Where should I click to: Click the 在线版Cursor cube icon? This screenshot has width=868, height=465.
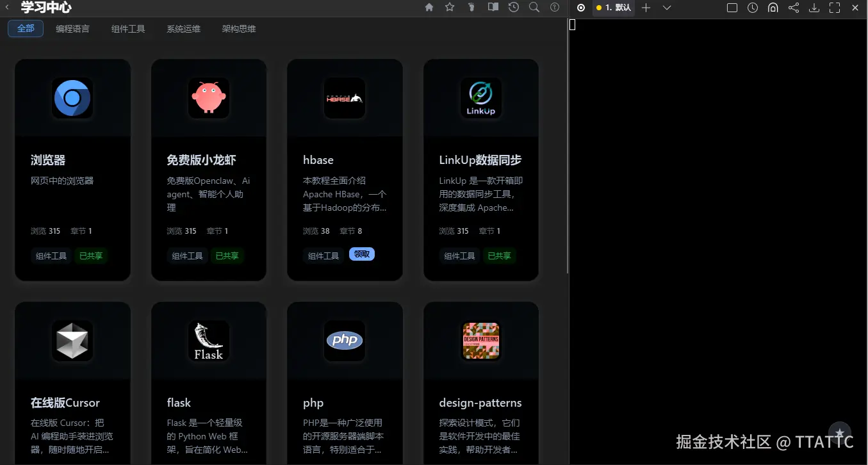[x=72, y=341]
